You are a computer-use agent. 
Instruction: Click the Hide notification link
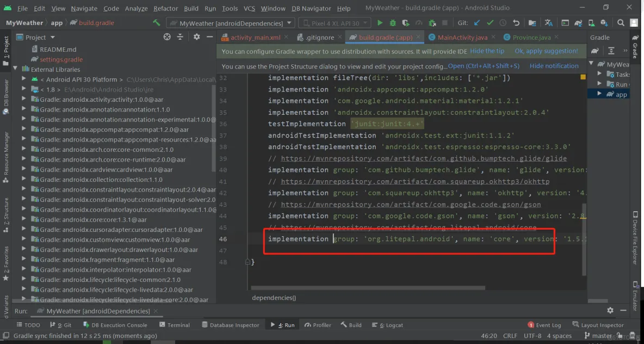click(554, 66)
